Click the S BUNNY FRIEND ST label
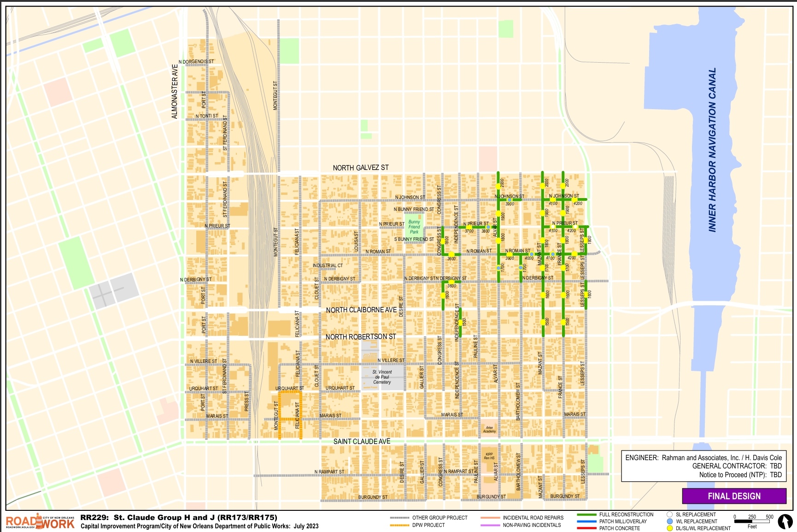The width and height of the screenshot is (797, 532). [x=414, y=239]
